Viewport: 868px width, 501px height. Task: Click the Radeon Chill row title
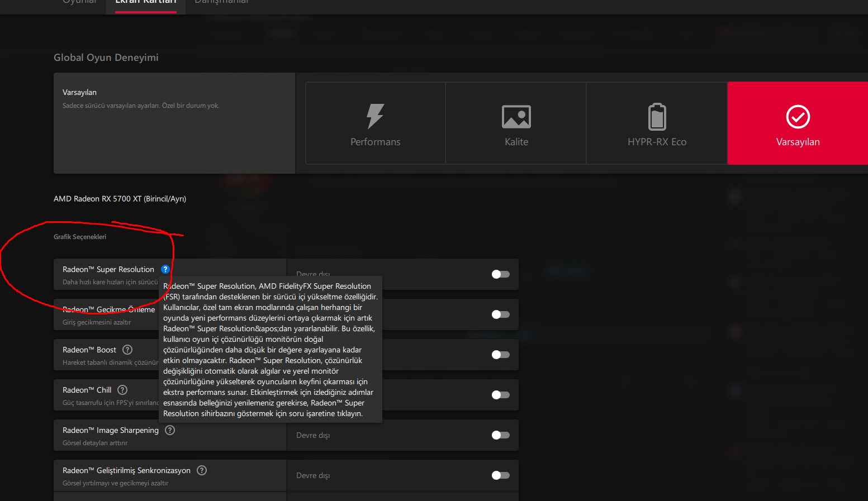coord(87,390)
